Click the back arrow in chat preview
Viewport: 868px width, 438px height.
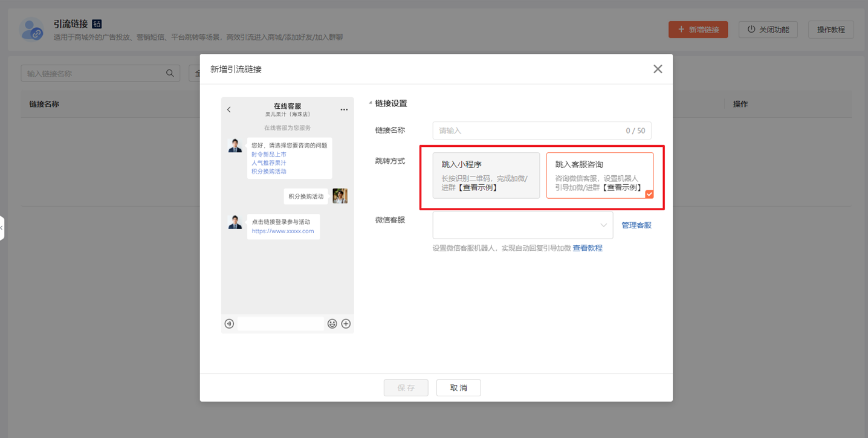229,110
